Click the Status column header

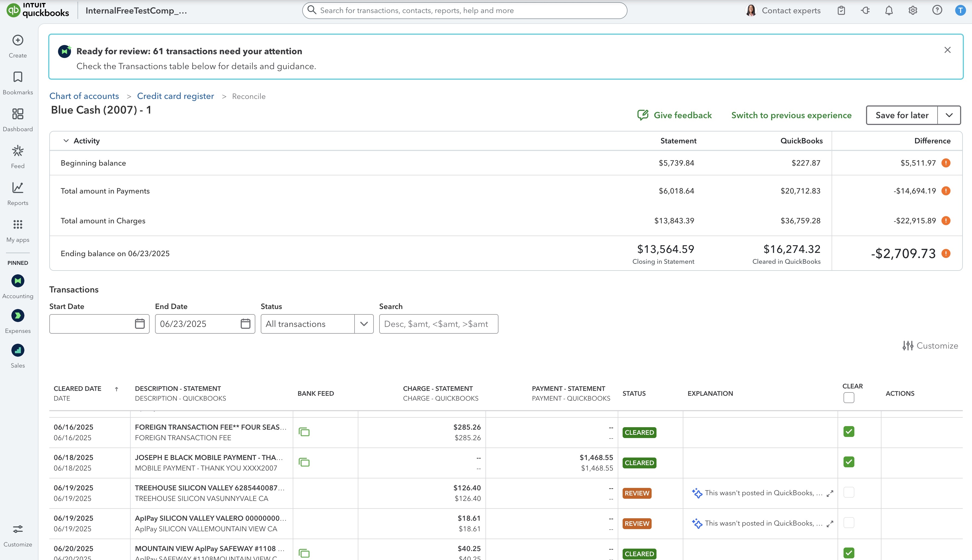click(x=634, y=394)
